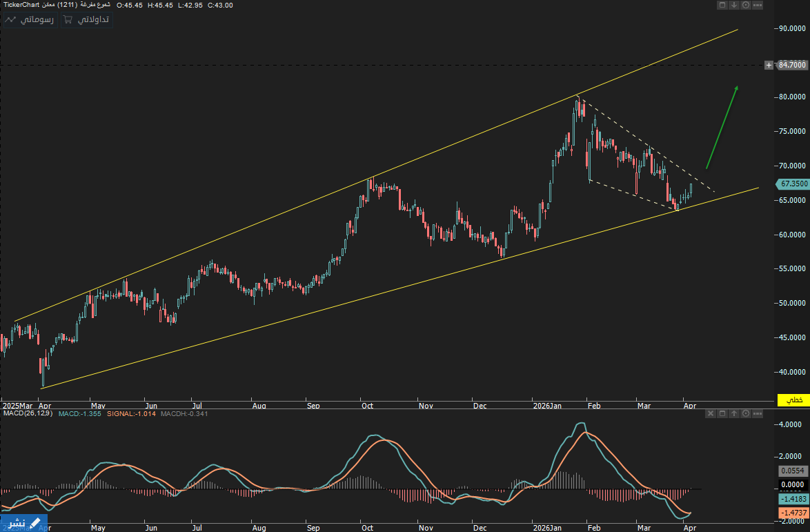Click the نشر publish button

coord(23,523)
